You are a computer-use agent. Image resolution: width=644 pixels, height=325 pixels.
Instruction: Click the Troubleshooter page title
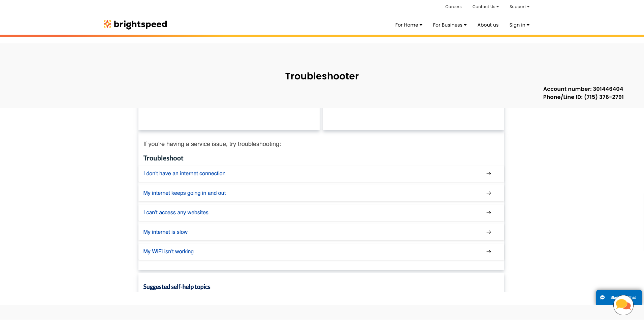click(x=322, y=76)
